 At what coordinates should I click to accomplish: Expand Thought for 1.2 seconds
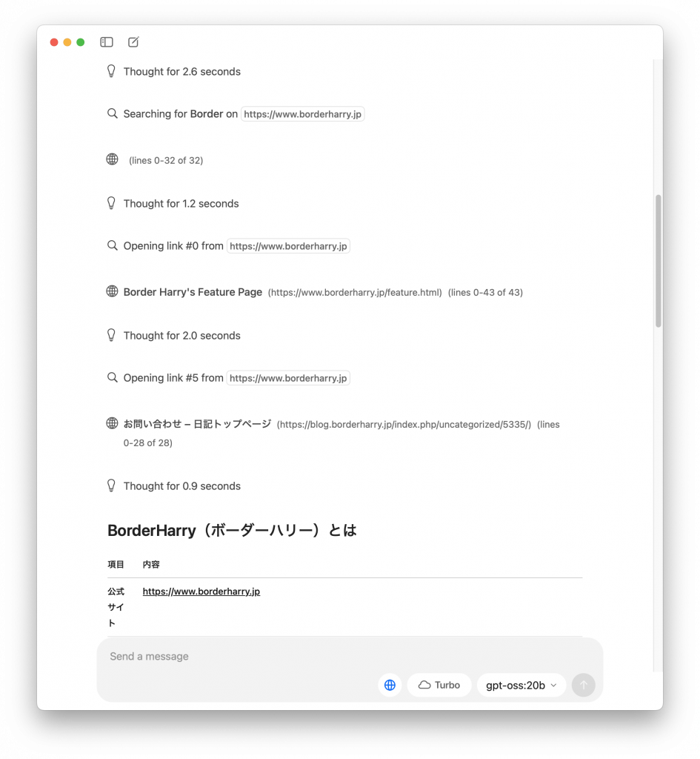[x=181, y=204]
